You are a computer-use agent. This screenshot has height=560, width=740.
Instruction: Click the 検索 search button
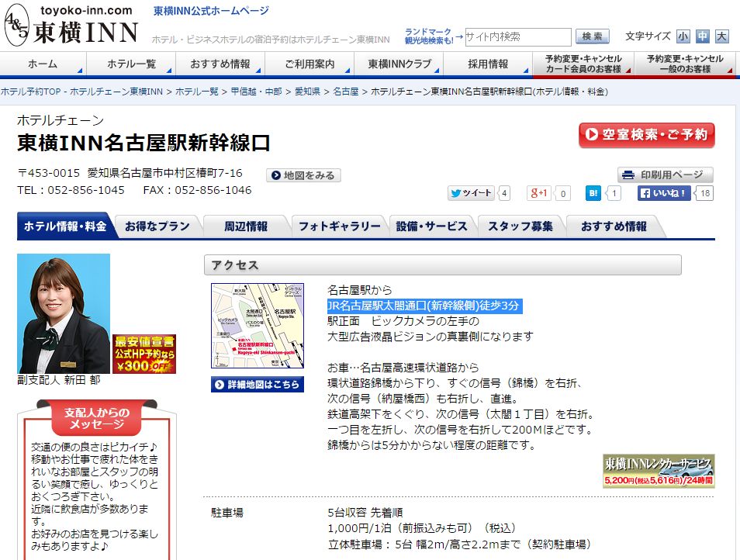pos(593,36)
